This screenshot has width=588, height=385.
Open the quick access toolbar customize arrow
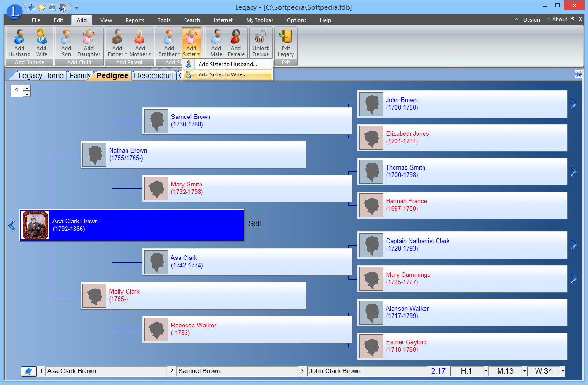[76, 8]
